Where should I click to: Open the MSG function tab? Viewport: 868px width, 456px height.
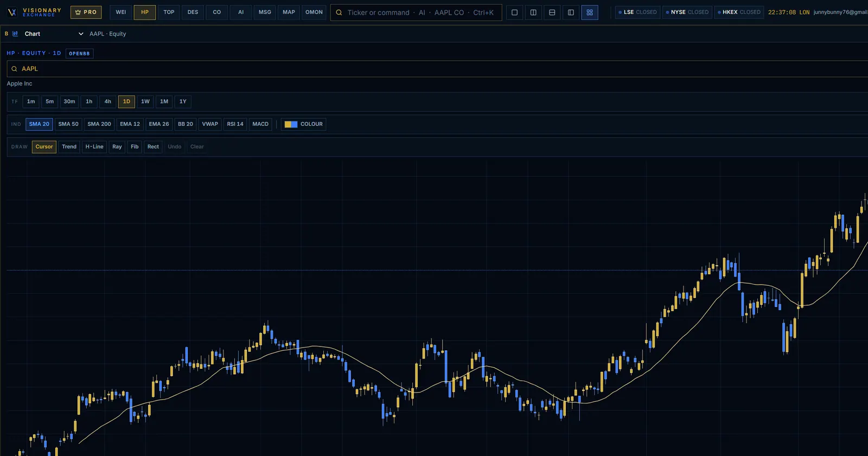(x=265, y=12)
